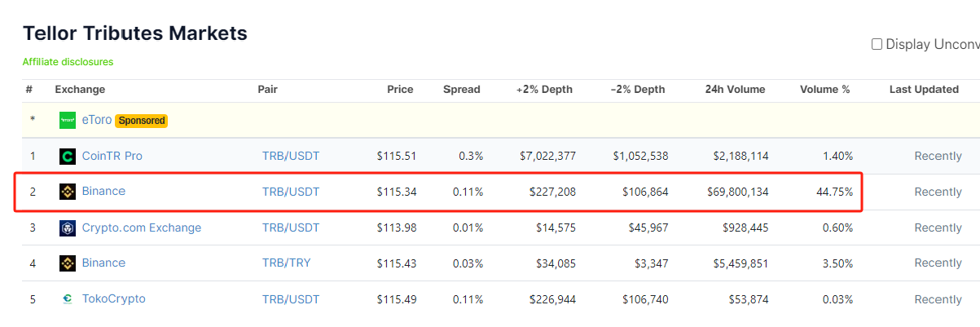This screenshot has height=327, width=980.
Task: Select the $53,874 volume value
Action: click(747, 299)
